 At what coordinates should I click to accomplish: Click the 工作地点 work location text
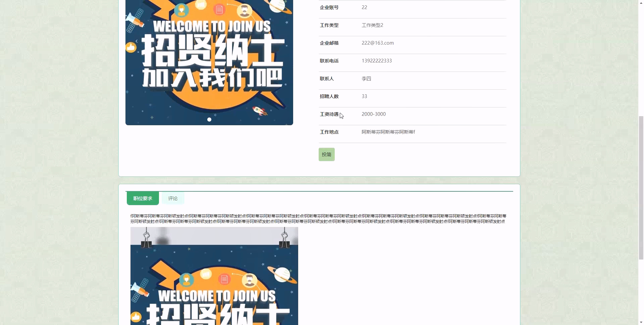point(388,132)
